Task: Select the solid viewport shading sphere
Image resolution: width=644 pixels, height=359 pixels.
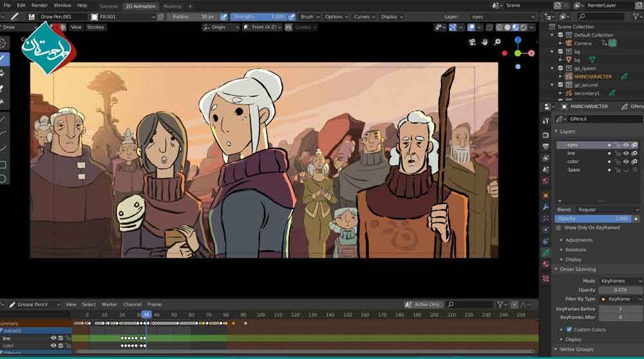Action: pos(507,27)
